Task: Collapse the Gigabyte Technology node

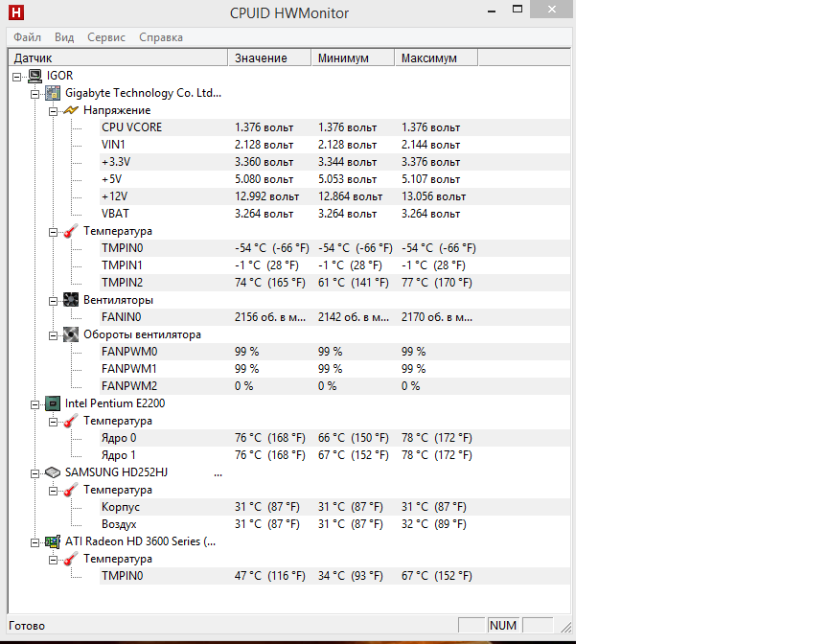Action: (34, 94)
